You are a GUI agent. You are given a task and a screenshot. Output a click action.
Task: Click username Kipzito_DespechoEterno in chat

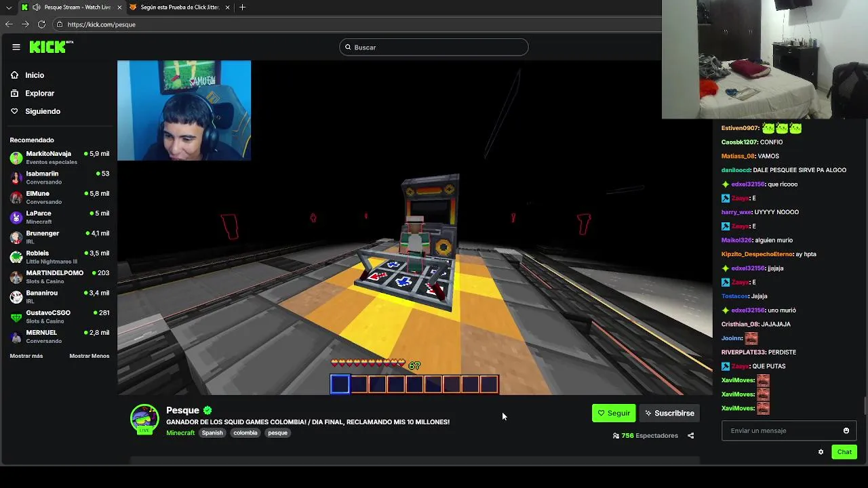coord(757,254)
